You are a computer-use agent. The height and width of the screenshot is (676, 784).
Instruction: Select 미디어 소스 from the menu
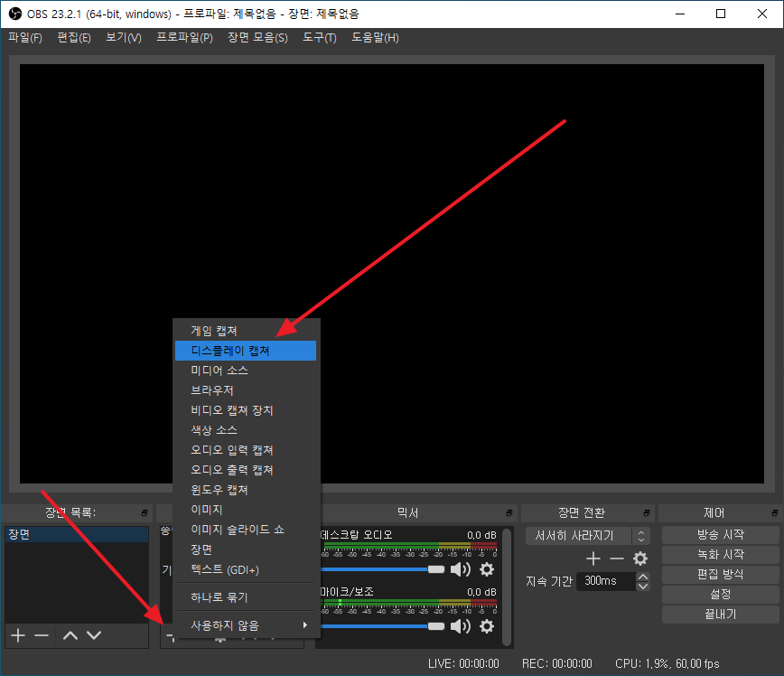(x=246, y=371)
